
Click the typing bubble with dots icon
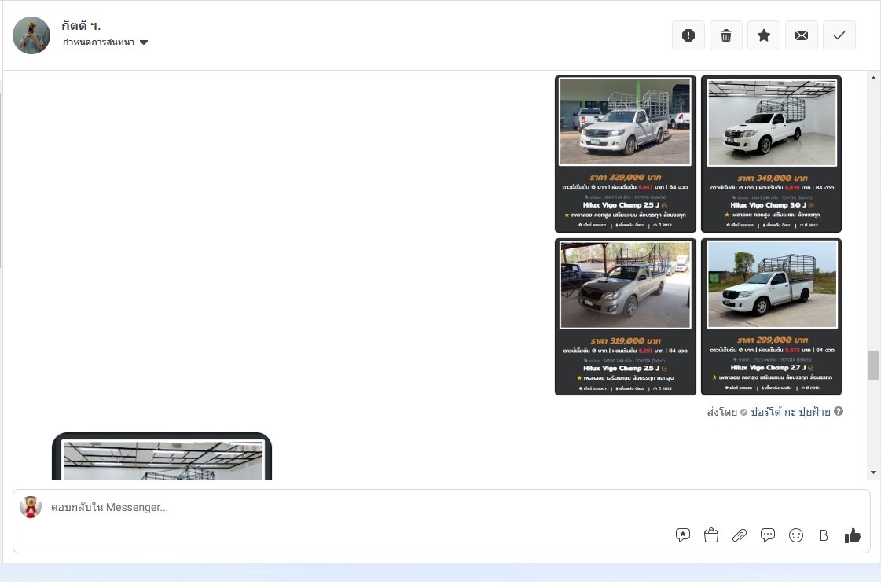coord(768,535)
